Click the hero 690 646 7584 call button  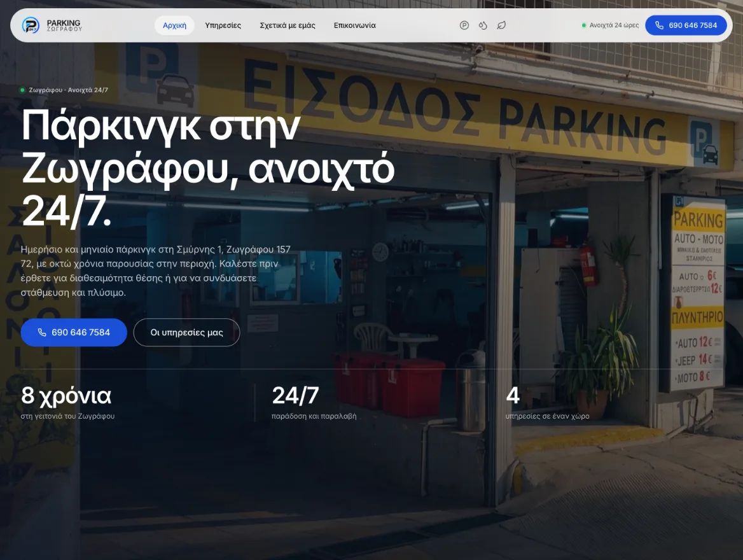coord(74,332)
